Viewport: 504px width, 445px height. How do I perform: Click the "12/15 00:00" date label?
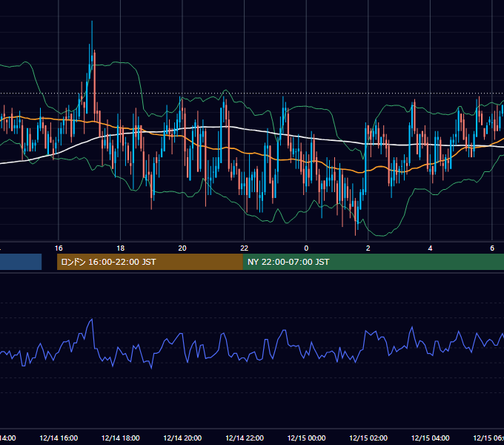(306, 438)
